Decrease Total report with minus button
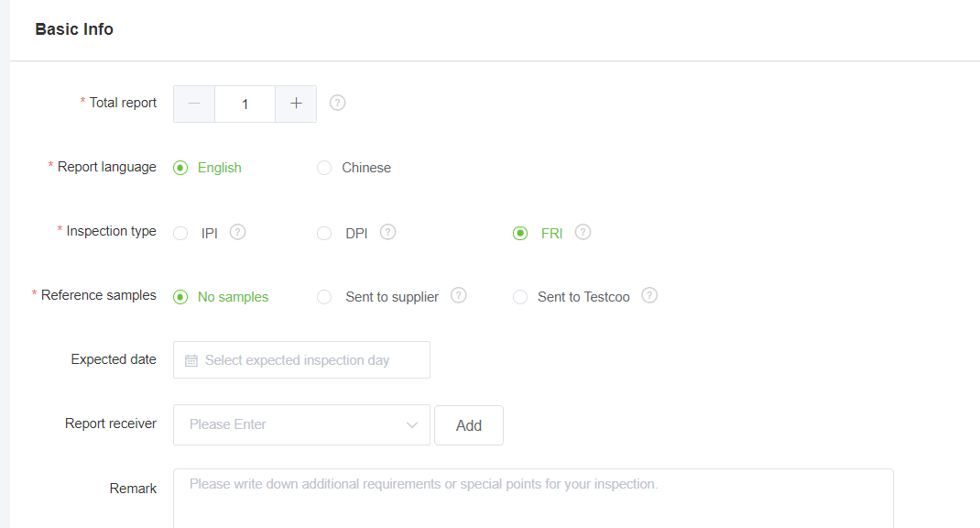 pos(194,104)
